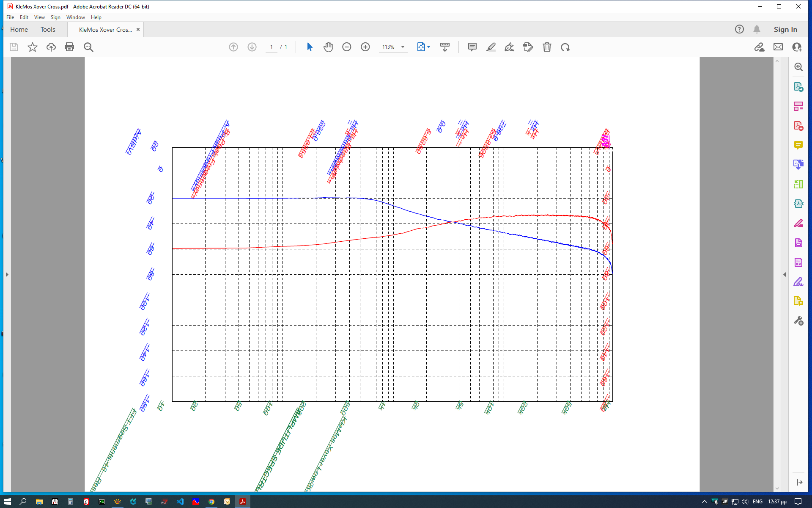
Task: Expand the left navigation pane
Action: (7, 274)
